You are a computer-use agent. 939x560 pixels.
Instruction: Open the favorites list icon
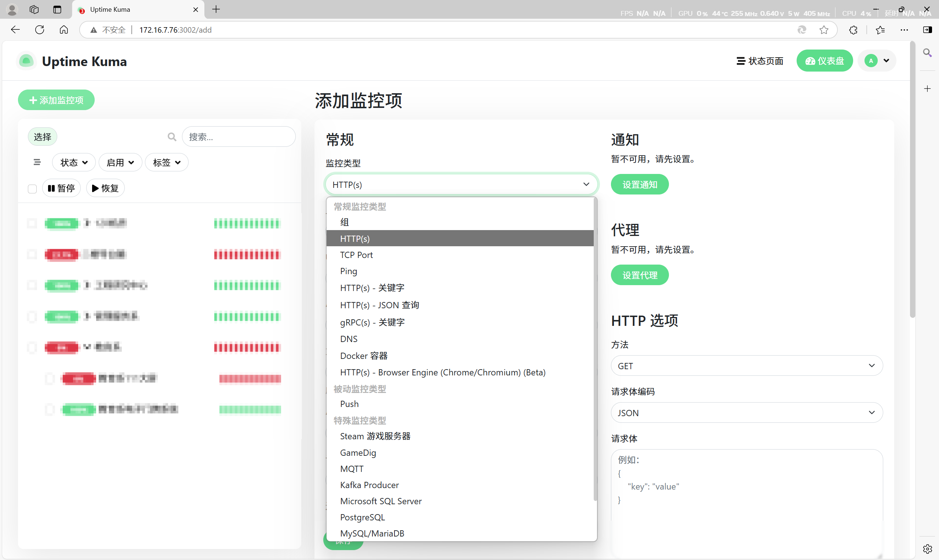pos(880,30)
